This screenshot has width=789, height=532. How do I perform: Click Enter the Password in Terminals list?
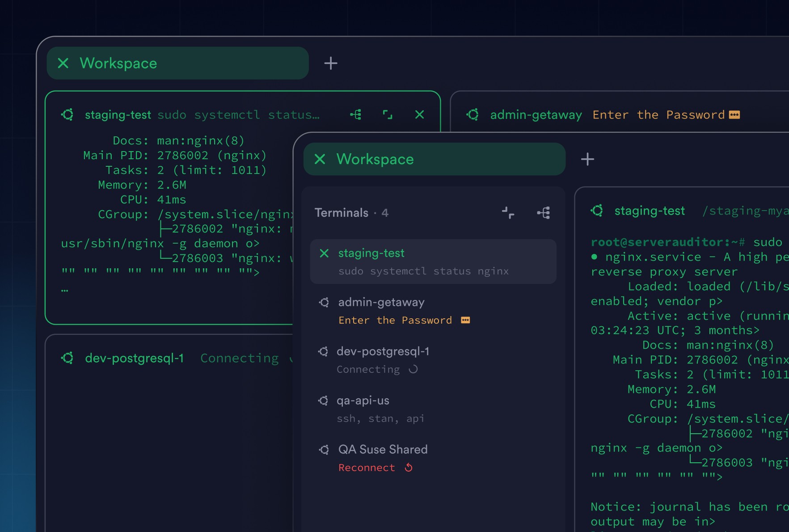click(395, 321)
